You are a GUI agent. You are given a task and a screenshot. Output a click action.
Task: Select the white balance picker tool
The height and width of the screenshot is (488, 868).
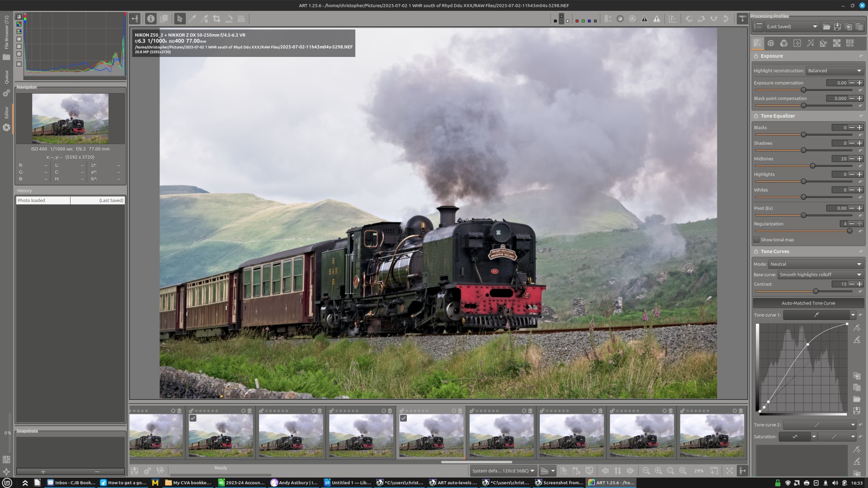pos(192,19)
